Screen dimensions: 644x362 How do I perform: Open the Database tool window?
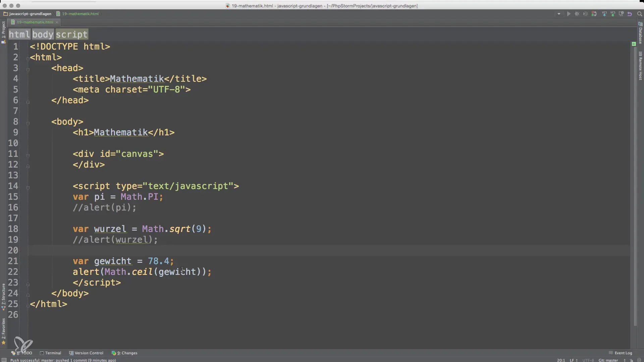[640, 33]
